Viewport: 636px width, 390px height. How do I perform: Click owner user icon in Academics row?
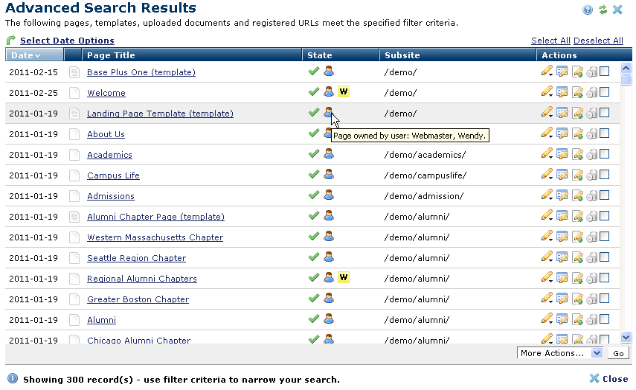point(329,154)
